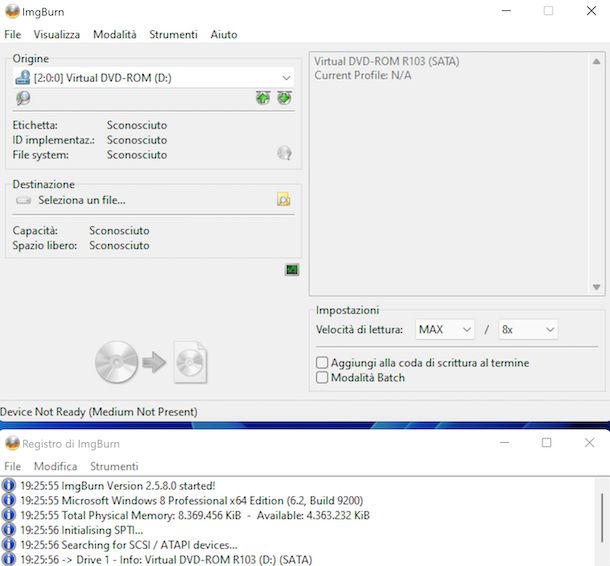Click info icon of Microsoft Windows 8 log row
The image size is (610, 566).
point(9,500)
